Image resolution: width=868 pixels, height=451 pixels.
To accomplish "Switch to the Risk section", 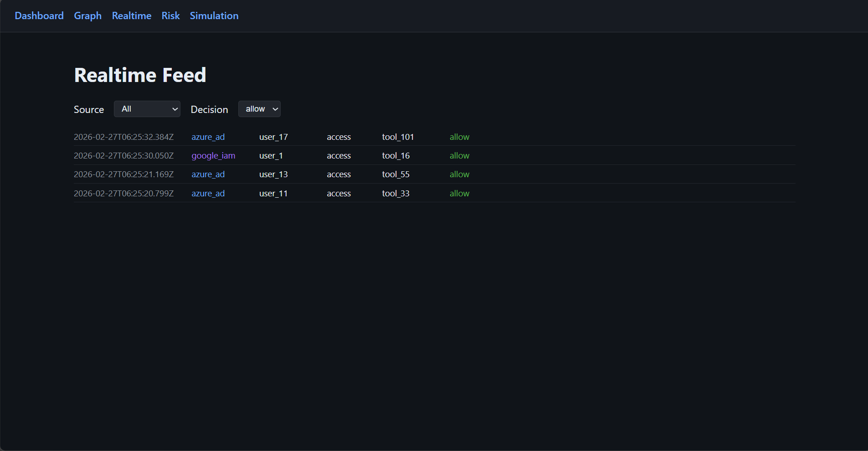I will [170, 15].
